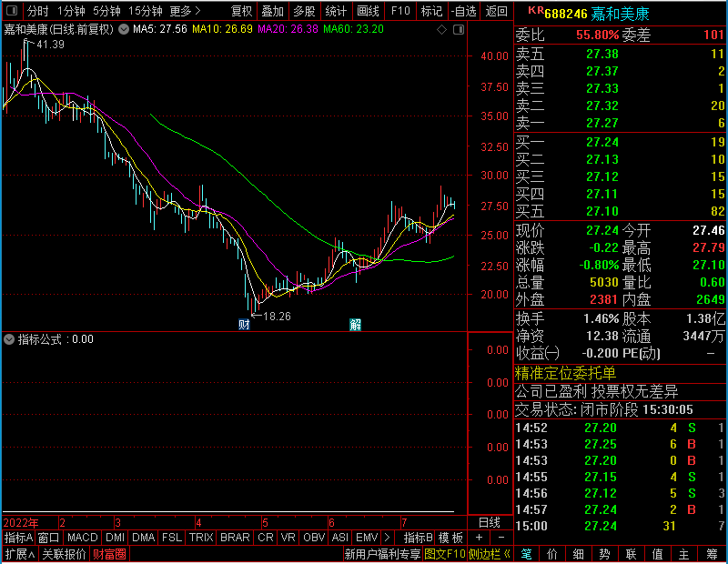Click the diamond icon above chart
The image size is (728, 564).
pyautogui.click(x=441, y=30)
